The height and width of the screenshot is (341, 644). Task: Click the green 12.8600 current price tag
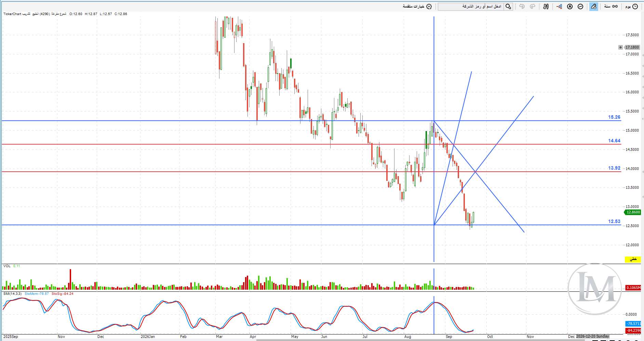[x=633, y=212]
